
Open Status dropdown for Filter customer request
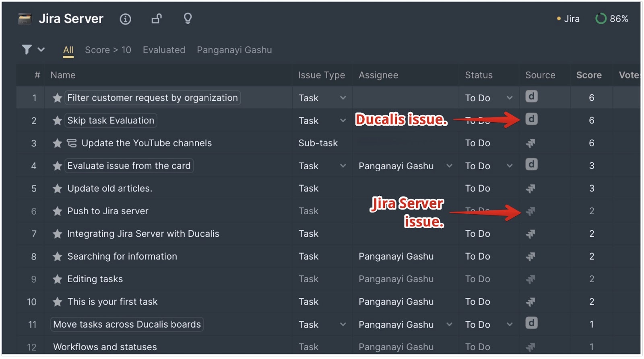tap(510, 98)
